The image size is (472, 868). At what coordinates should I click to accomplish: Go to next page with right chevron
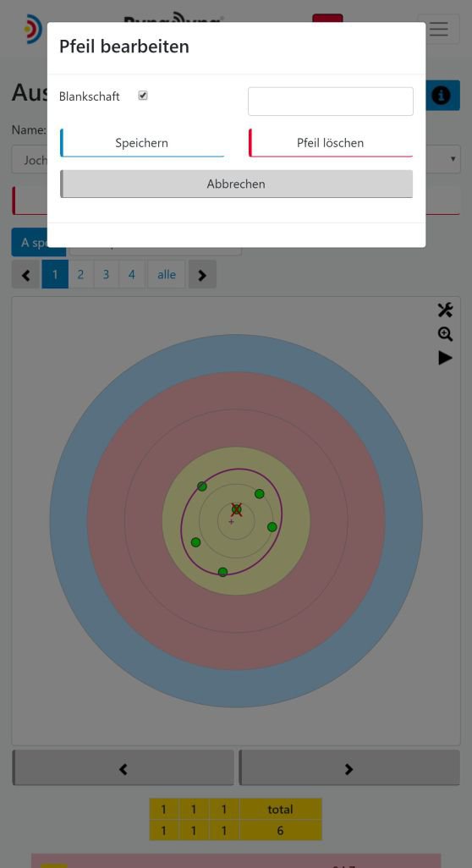click(x=202, y=275)
